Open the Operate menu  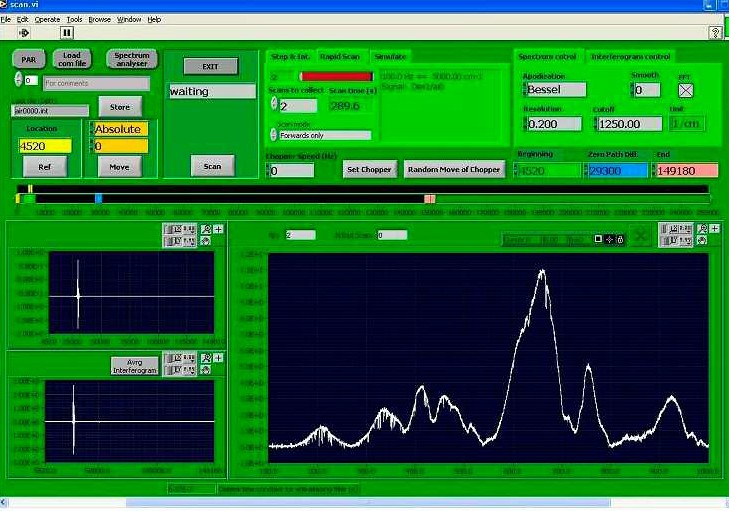click(47, 19)
